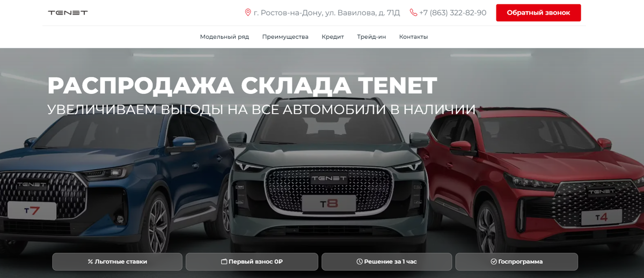This screenshot has width=644, height=278.
Task: Click the red phone handset icon
Action: pyautogui.click(x=413, y=12)
